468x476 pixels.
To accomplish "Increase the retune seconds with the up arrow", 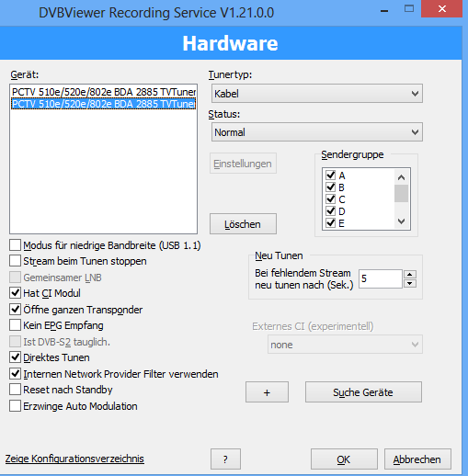I will coord(410,274).
